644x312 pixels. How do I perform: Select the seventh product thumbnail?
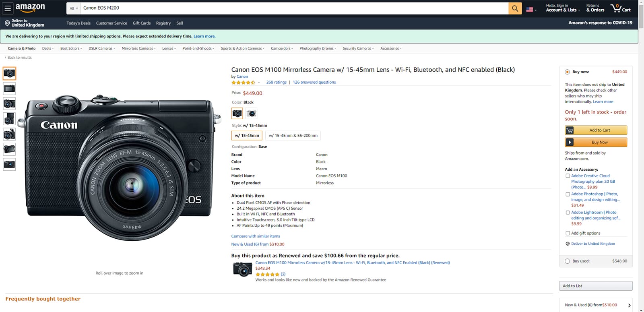(x=9, y=164)
